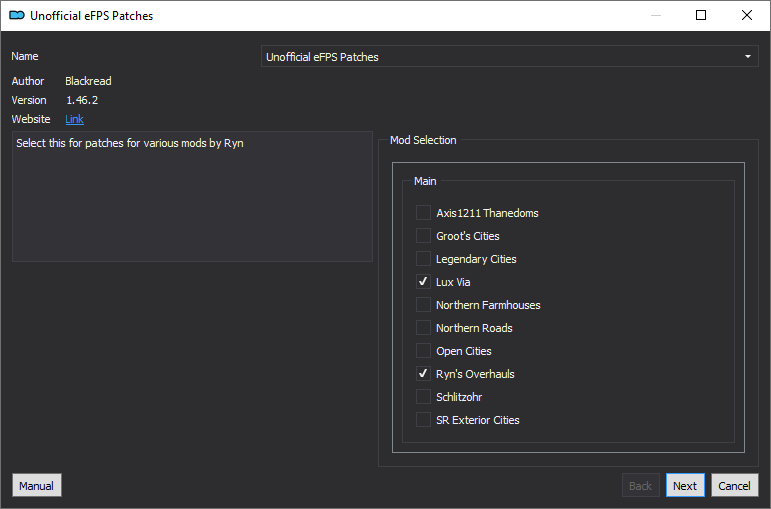
Task: Click the mod description text box
Action: (x=192, y=196)
